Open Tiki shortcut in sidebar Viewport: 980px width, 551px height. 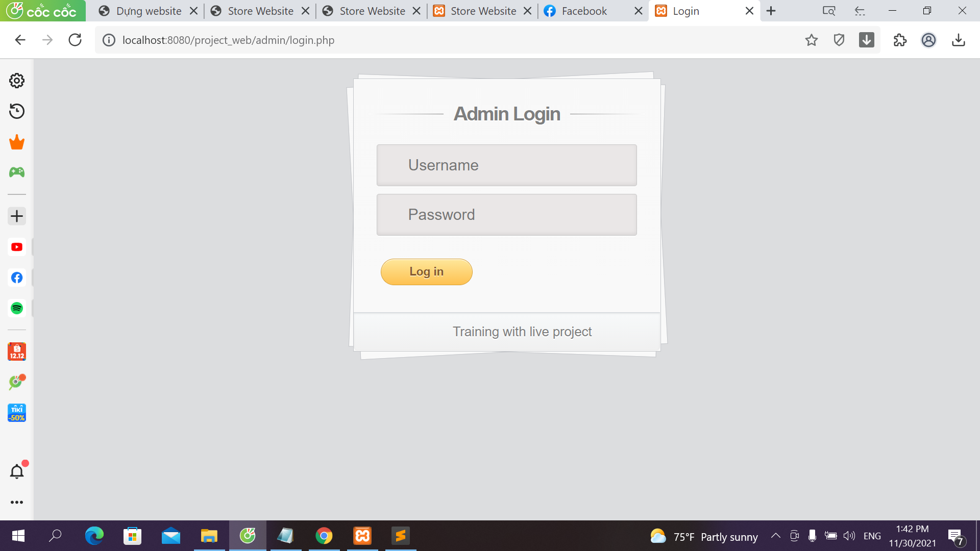(17, 413)
